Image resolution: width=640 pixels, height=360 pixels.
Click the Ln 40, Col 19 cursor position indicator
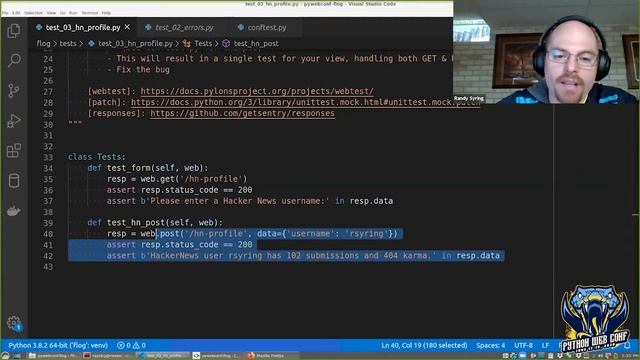[x=424, y=345]
